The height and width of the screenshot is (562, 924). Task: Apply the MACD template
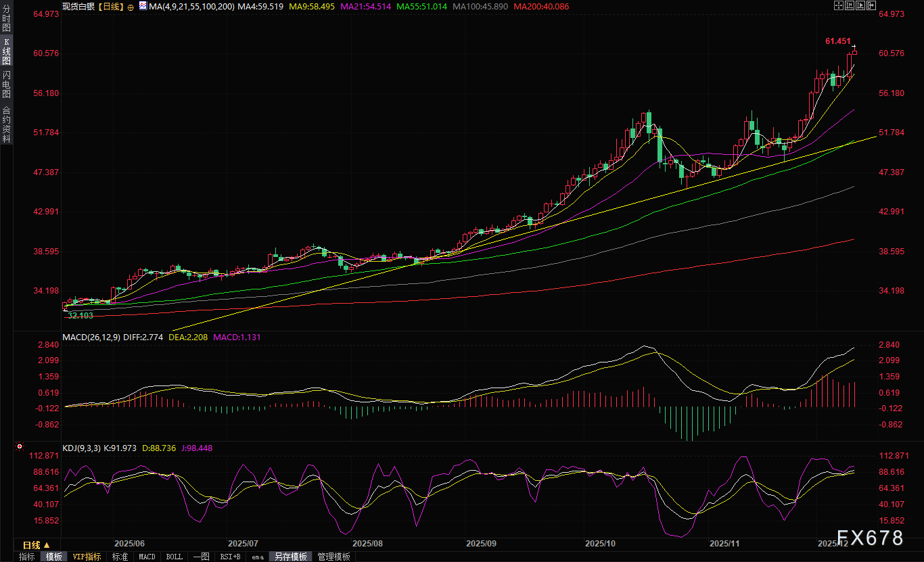click(x=147, y=557)
